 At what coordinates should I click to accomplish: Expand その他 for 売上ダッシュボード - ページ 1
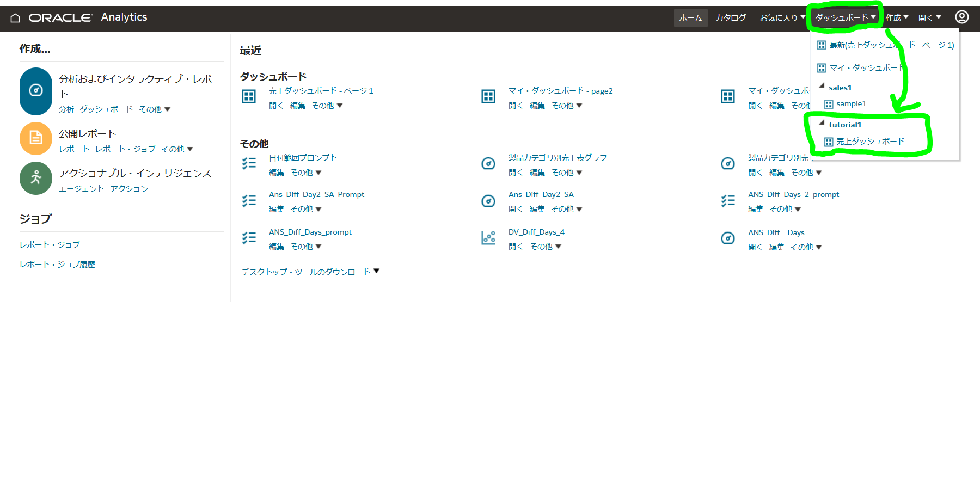coord(327,106)
